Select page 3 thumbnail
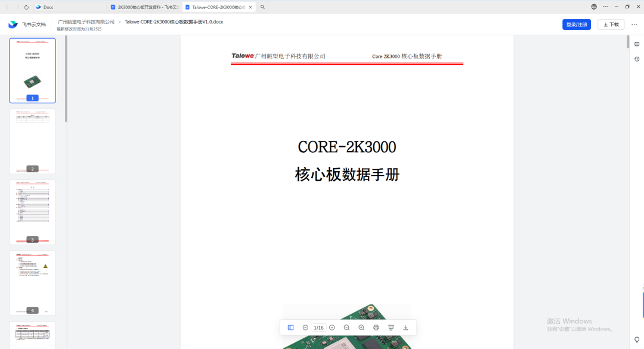Image resolution: width=644 pixels, height=349 pixels. click(x=32, y=212)
